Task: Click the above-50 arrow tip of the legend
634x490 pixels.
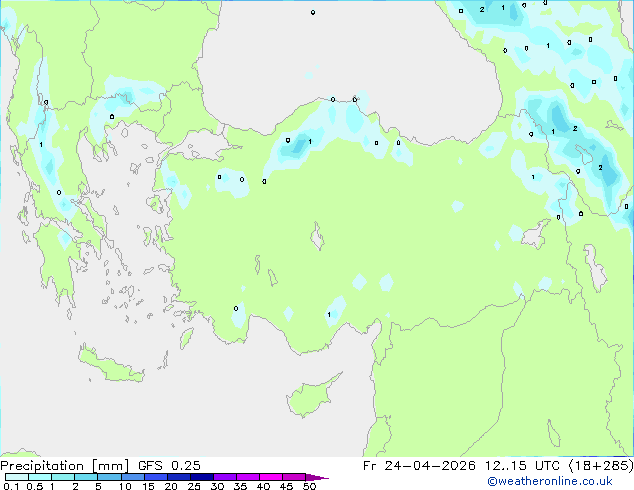Action: (317, 477)
